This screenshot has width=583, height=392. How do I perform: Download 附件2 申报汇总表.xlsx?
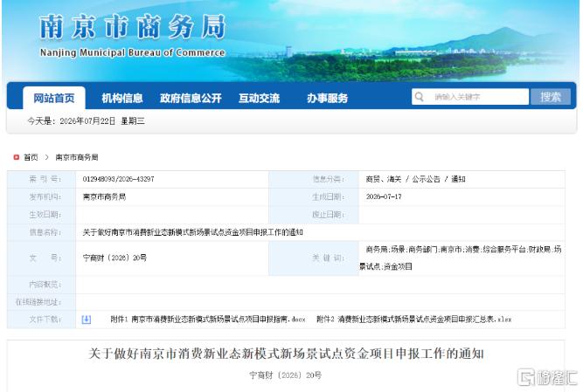click(413, 319)
